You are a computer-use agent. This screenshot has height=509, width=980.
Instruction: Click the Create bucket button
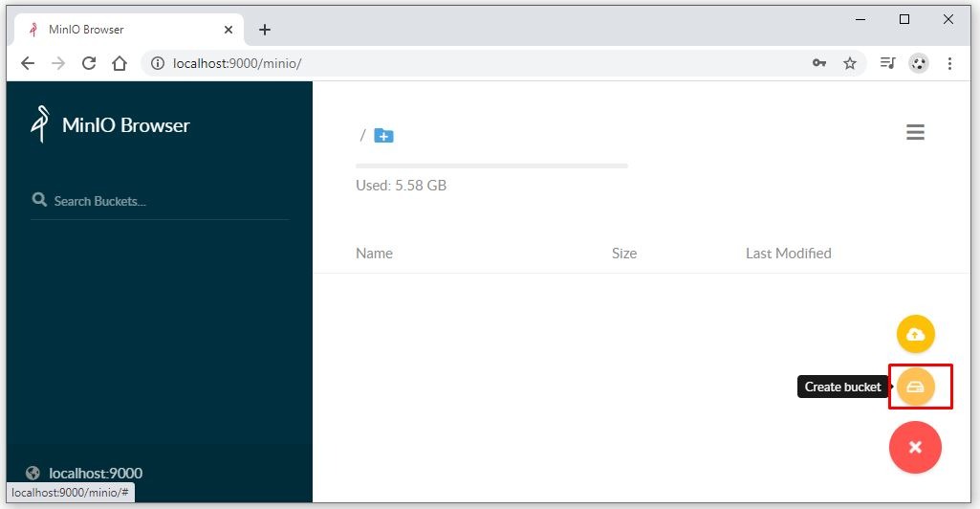(915, 387)
